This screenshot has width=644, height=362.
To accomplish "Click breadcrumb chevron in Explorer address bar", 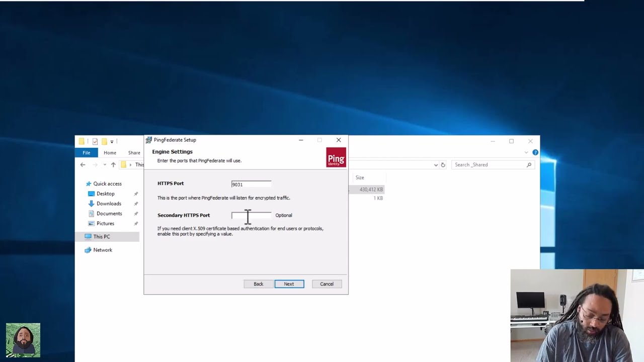I will pyautogui.click(x=130, y=165).
